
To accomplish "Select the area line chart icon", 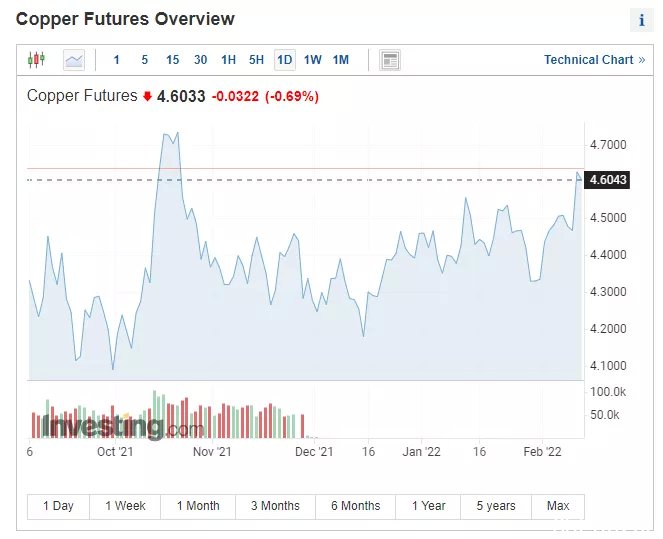I will pos(74,60).
